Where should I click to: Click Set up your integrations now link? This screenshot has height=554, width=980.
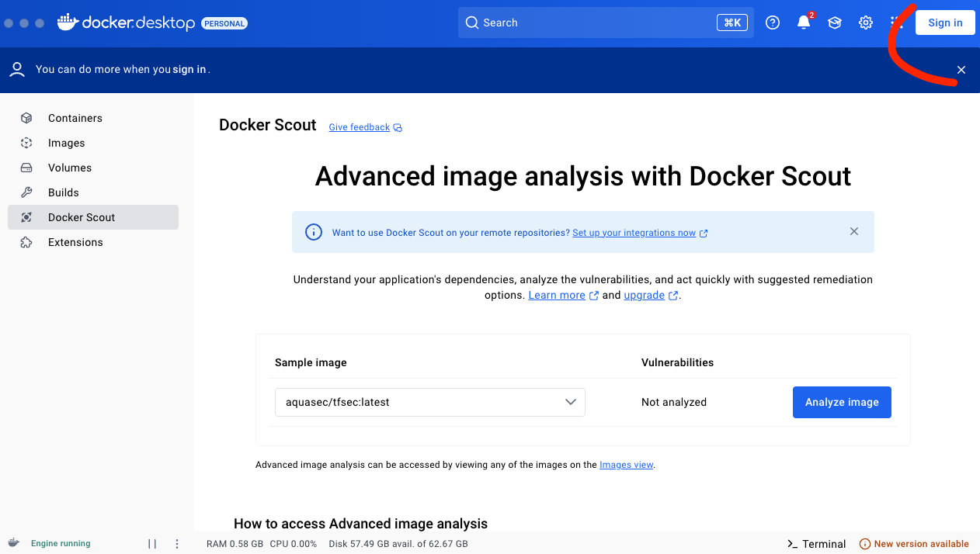click(634, 233)
